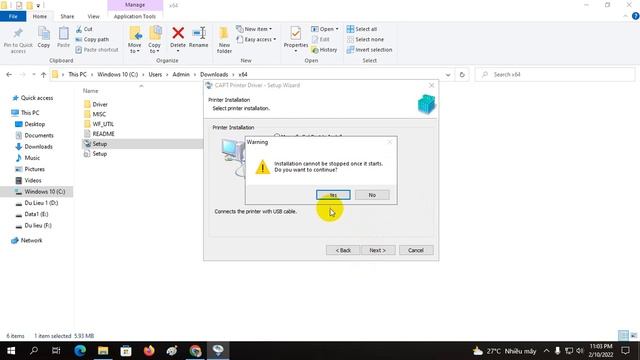This screenshot has height=360, width=640.
Task: Open taskbar Search
Action: (34, 351)
